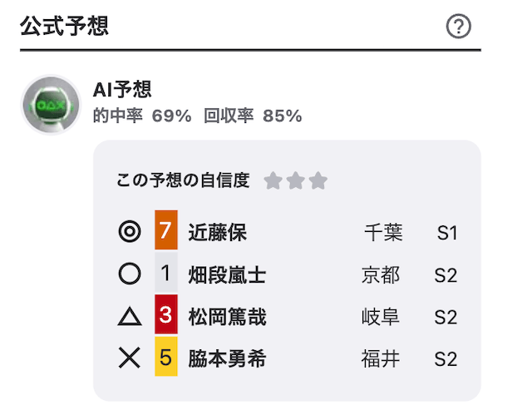
Task: Click the yellow number 5 badge
Action: click(166, 356)
